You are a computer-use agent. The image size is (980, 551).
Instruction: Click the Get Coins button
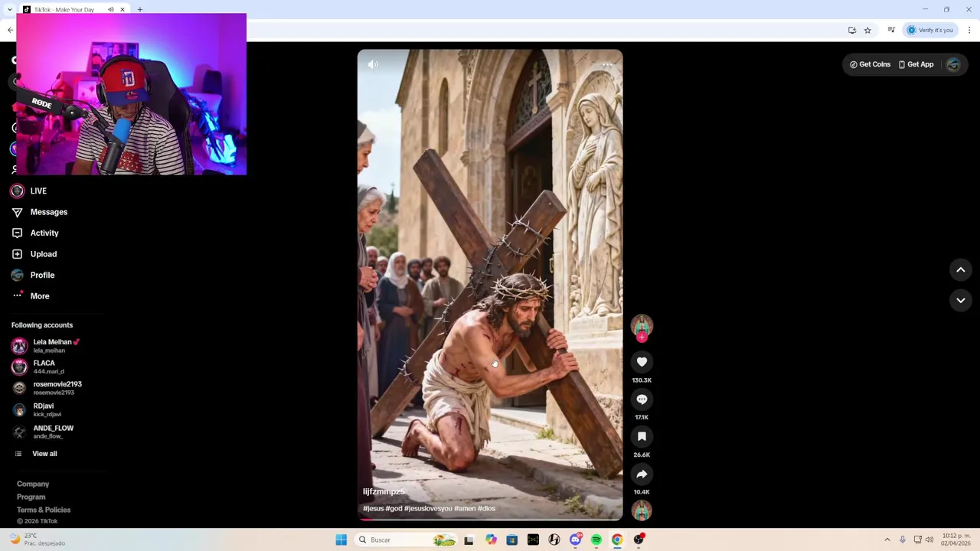tap(870, 64)
